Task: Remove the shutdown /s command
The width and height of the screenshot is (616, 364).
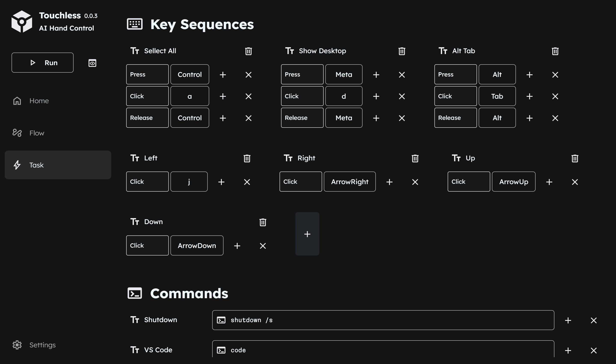Action: [593, 320]
